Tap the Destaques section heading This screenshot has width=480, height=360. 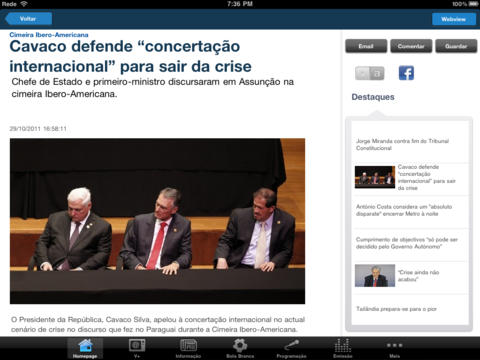tap(373, 97)
